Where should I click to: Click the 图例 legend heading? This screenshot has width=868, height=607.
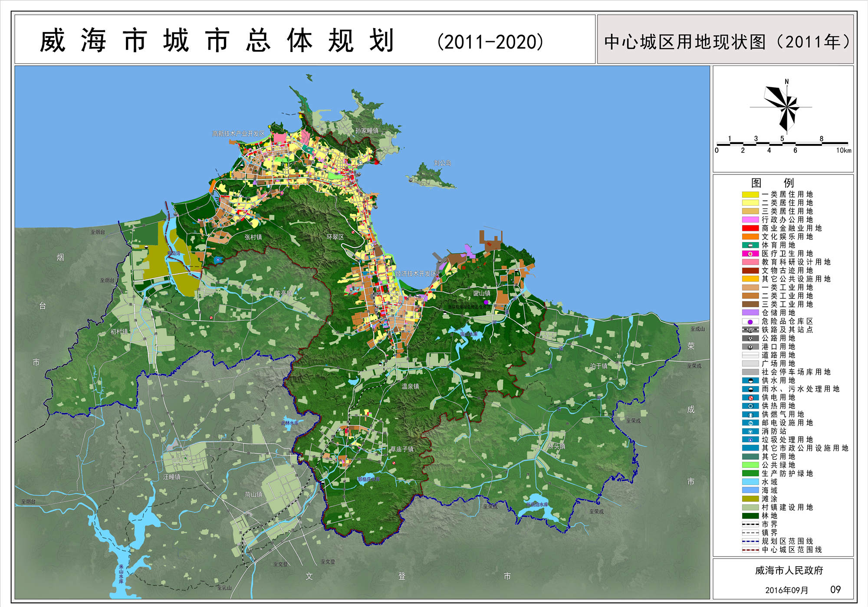773,183
